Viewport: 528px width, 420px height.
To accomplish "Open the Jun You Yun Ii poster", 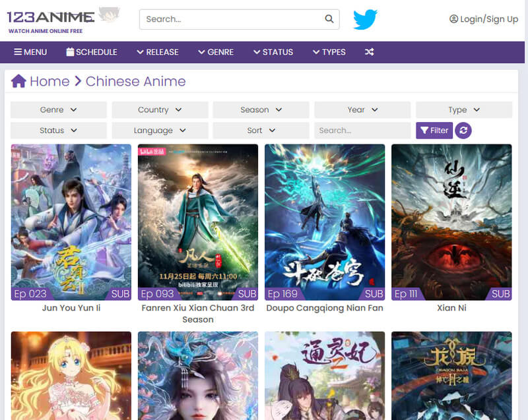I will [x=71, y=222].
